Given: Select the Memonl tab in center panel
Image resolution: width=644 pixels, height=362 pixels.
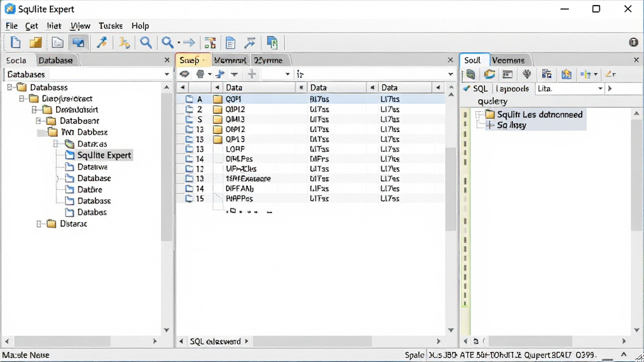Looking at the screenshot, I should (x=230, y=60).
